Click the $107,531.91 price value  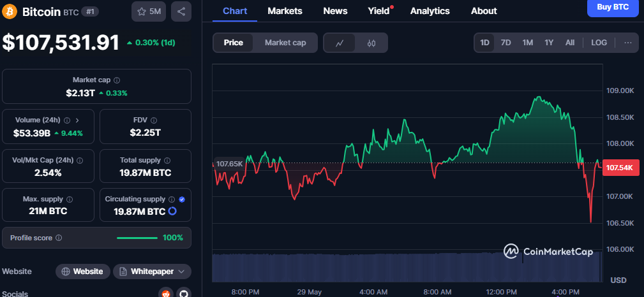click(x=61, y=43)
